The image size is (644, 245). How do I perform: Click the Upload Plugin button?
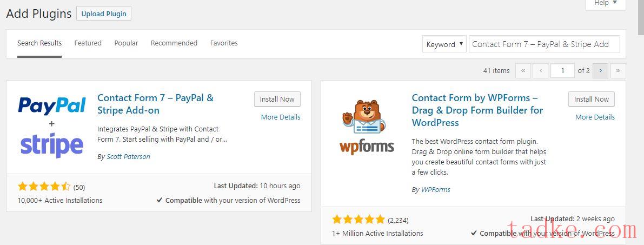pyautogui.click(x=104, y=14)
